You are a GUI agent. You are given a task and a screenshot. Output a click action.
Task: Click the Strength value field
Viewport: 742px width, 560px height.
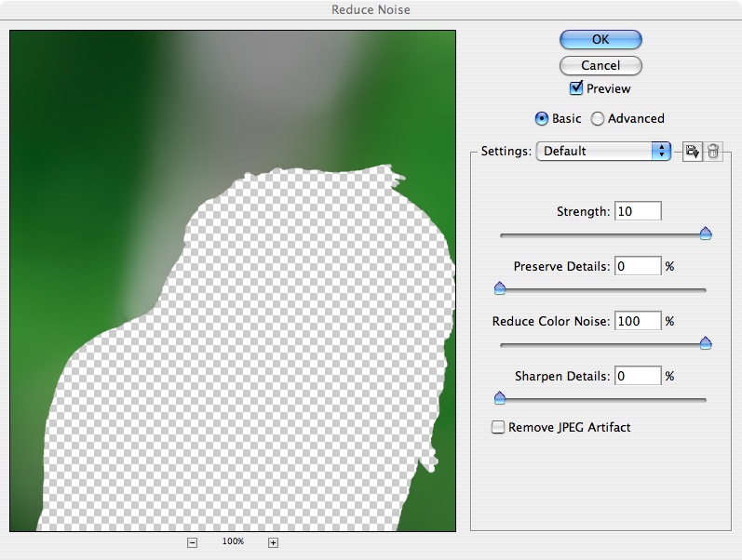tap(638, 211)
